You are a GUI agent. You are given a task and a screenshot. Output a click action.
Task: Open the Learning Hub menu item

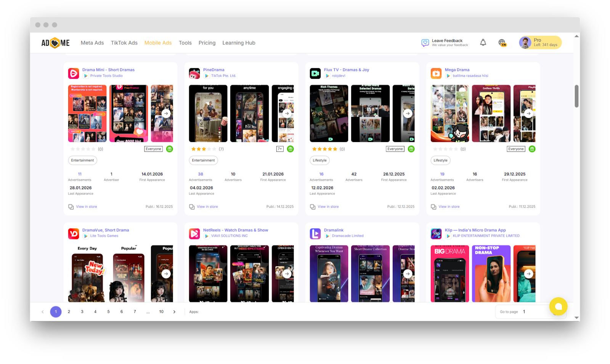(x=239, y=43)
